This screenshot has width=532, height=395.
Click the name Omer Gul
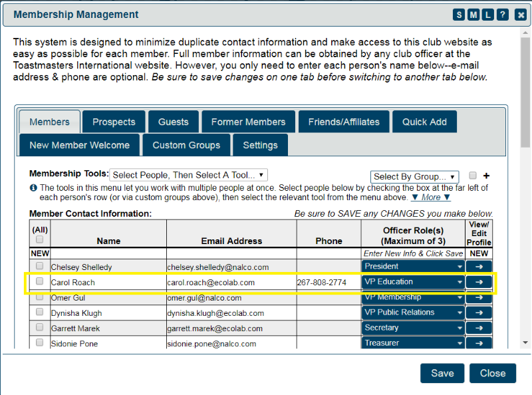coord(68,298)
